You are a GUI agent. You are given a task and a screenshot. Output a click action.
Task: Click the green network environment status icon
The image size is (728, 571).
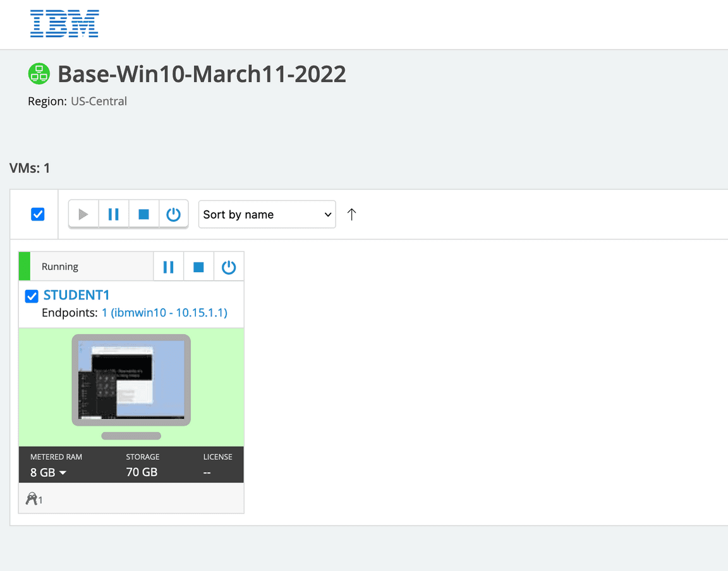click(39, 74)
